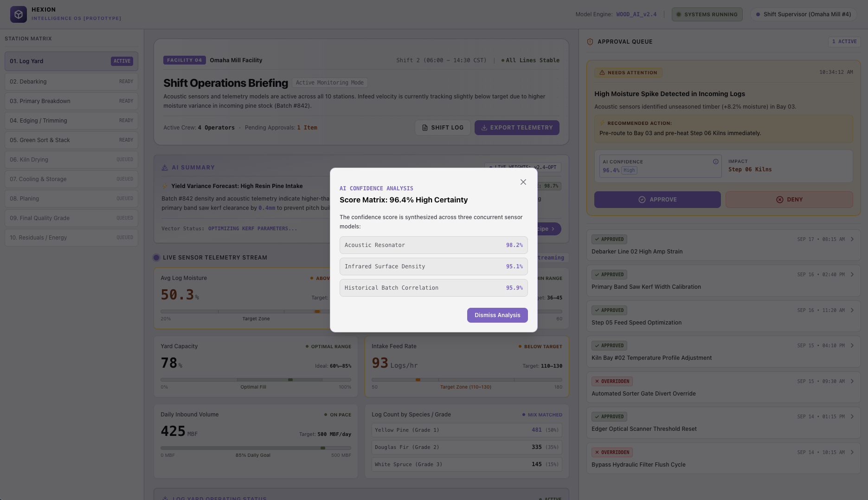The image size is (868, 500).
Task: Click AI Confidence info icon
Action: tap(716, 162)
